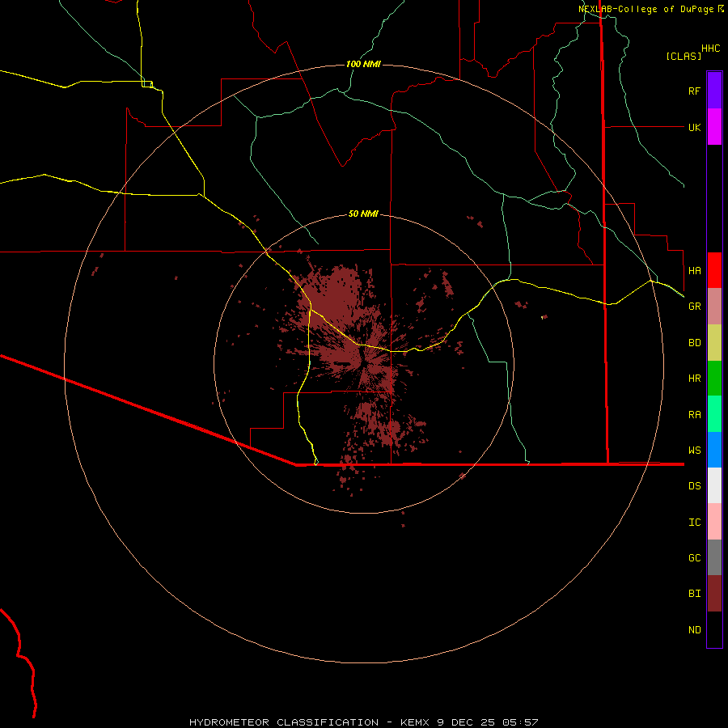This screenshot has height=728, width=728.
Task: Click the HA red legend swatch
Action: pos(714,270)
